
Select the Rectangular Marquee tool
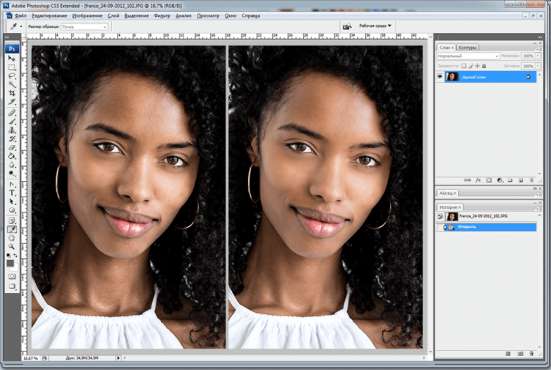click(12, 67)
